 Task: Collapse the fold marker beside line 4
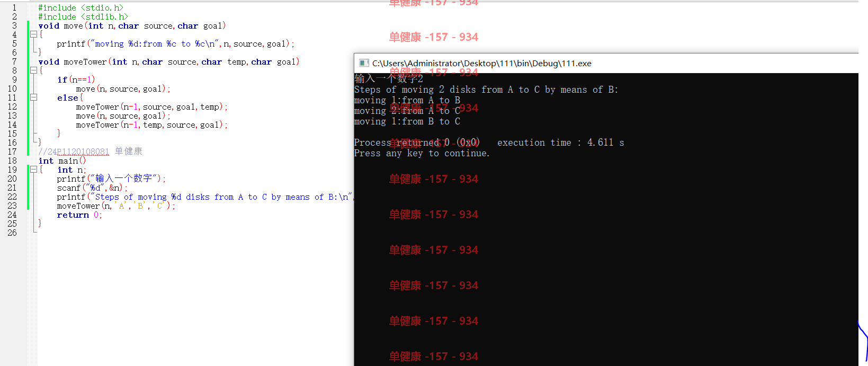33,34
